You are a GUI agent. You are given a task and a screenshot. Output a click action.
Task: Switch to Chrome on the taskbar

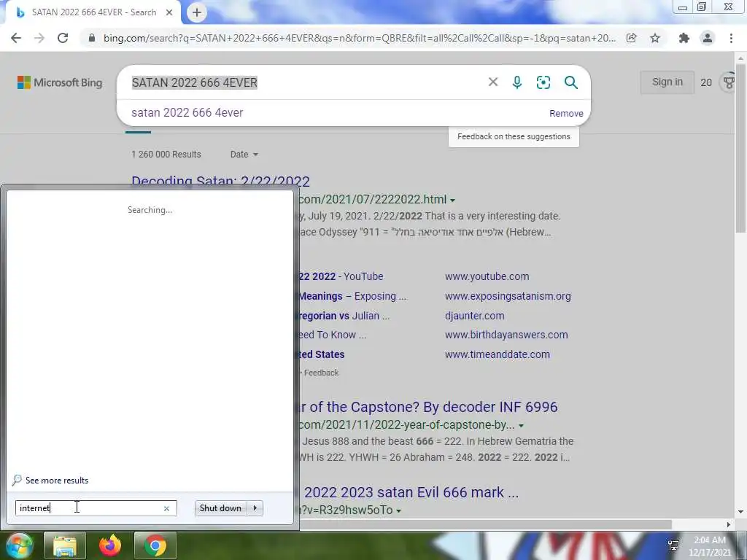155,545
